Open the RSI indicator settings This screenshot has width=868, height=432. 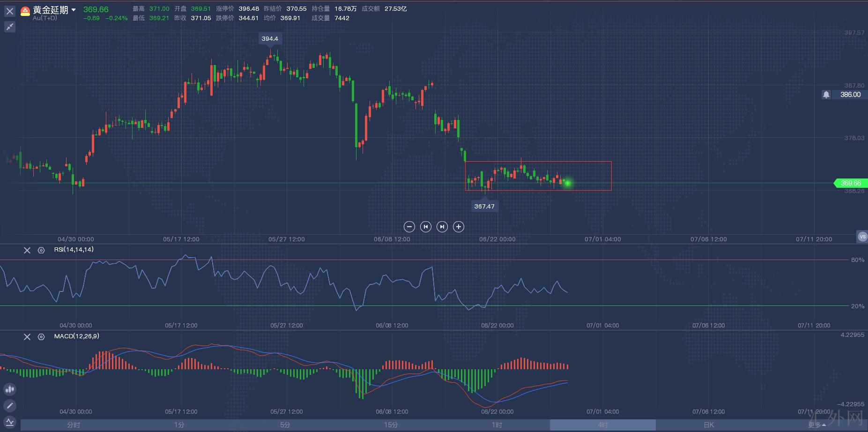click(41, 250)
